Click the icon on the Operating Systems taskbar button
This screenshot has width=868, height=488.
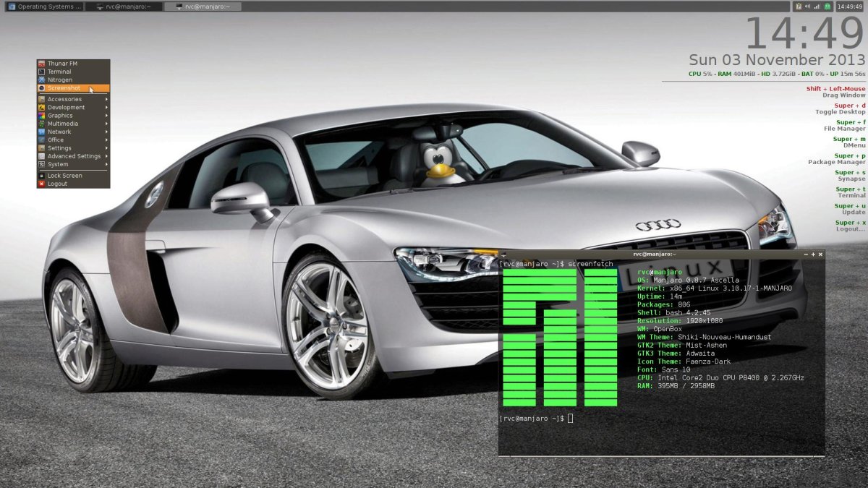(10, 7)
